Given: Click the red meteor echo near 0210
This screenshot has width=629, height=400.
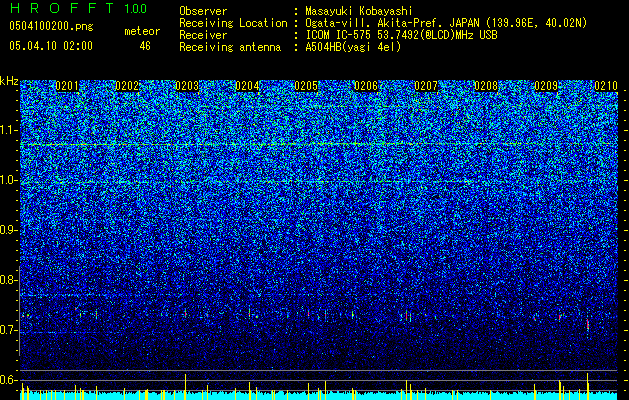Looking at the screenshot, I should (588, 323).
